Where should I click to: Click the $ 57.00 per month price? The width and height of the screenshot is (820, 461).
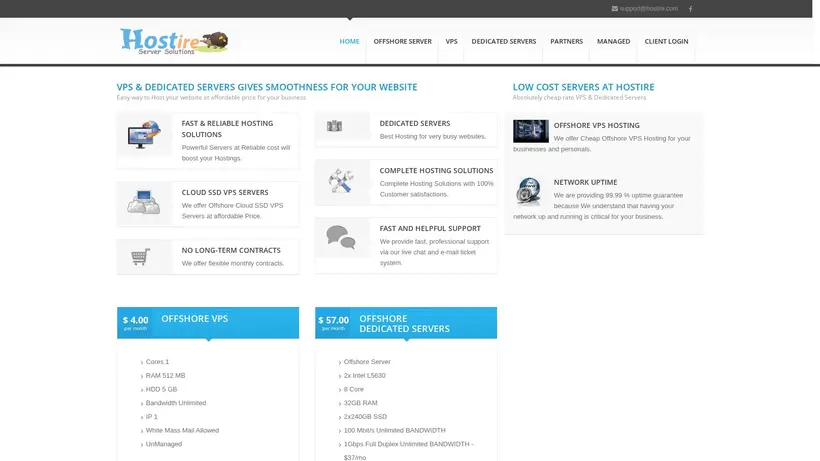pyautogui.click(x=334, y=322)
